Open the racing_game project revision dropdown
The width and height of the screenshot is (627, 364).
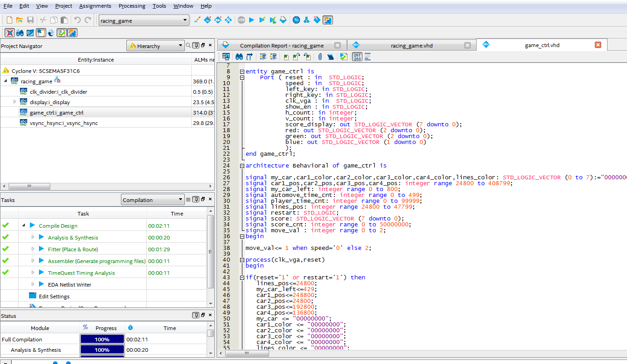185,20
